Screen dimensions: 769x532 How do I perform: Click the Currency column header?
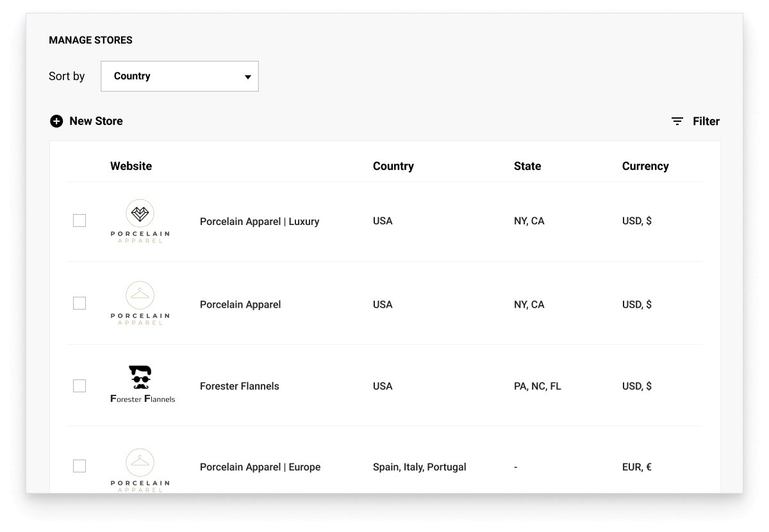click(645, 166)
